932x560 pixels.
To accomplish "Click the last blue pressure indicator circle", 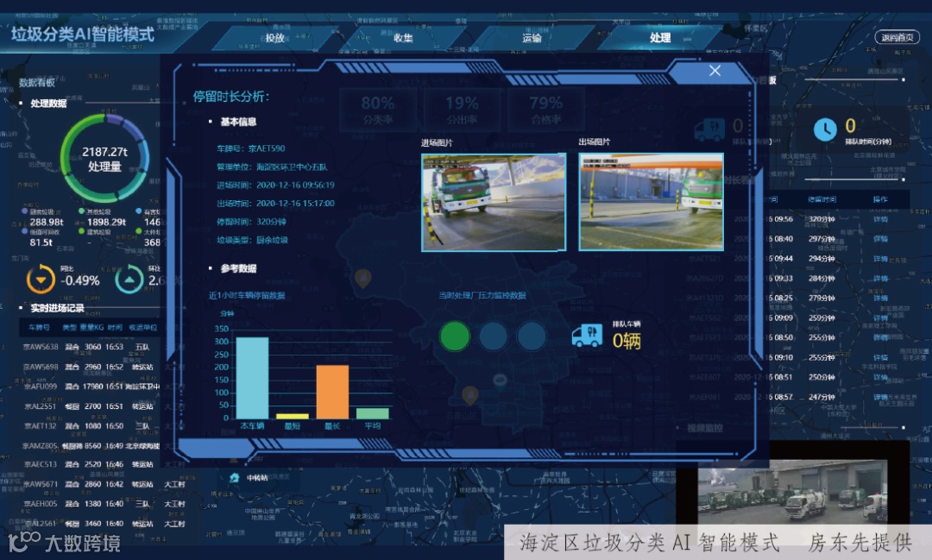I will coord(532,336).
